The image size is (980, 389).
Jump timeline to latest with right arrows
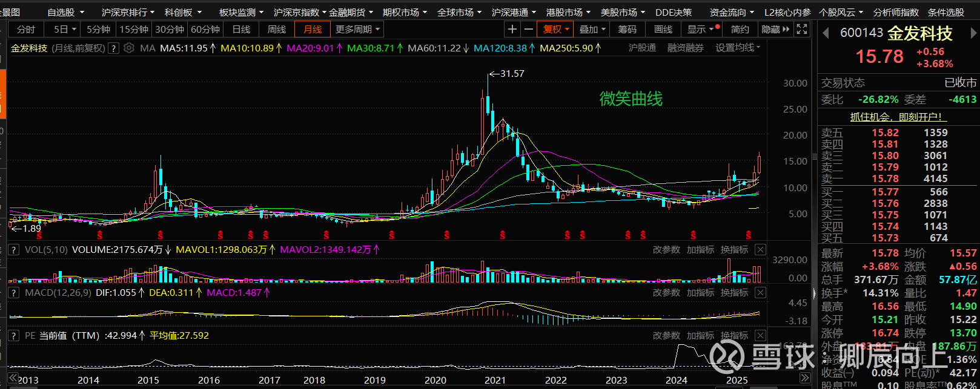tap(805, 378)
